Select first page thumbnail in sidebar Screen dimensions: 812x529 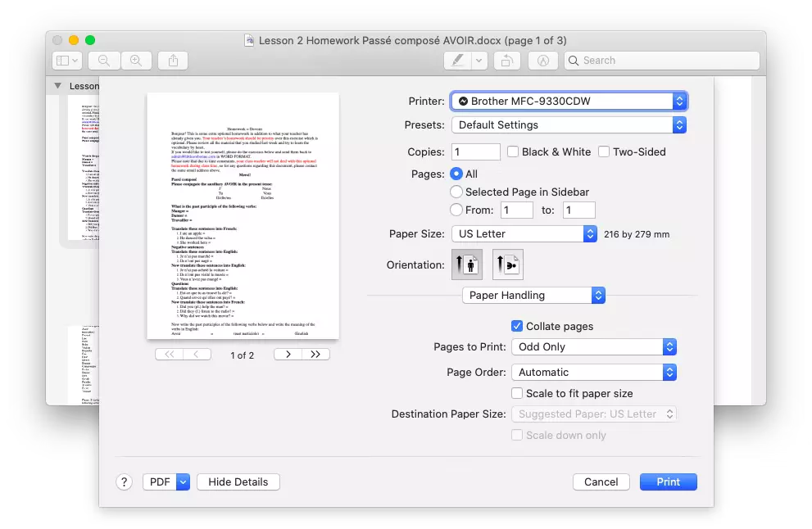tap(84, 168)
